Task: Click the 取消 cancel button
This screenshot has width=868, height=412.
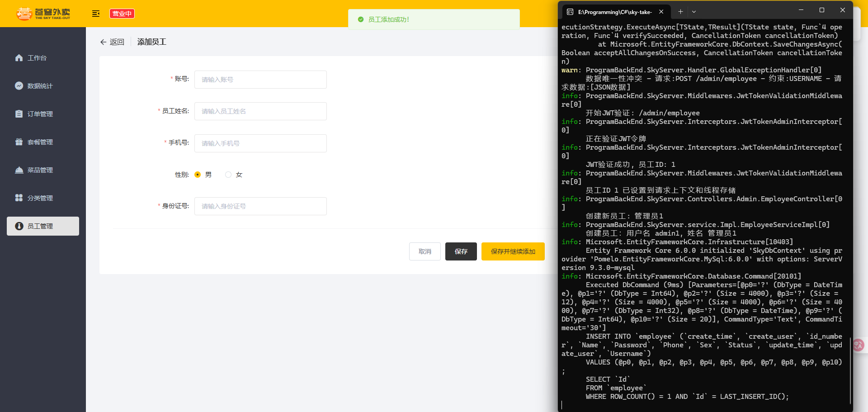Action: tap(425, 251)
